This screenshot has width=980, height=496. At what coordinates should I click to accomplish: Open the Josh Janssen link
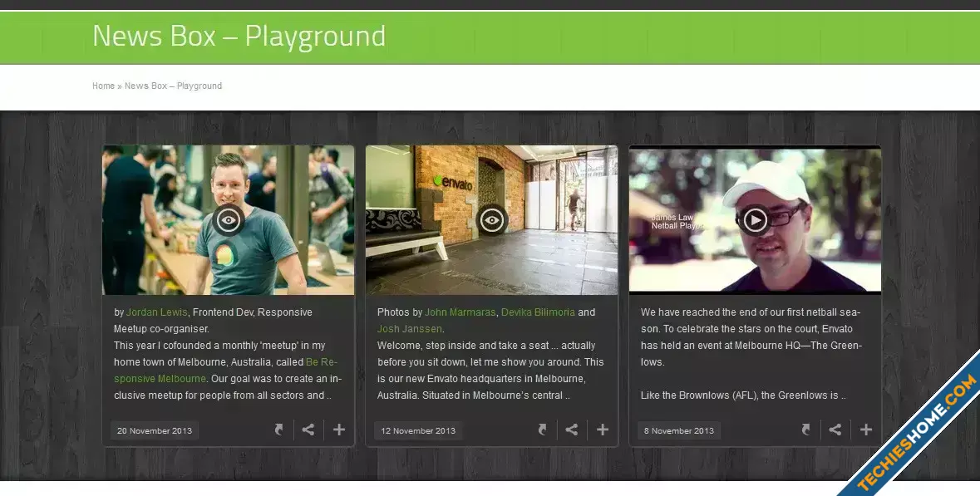point(410,328)
